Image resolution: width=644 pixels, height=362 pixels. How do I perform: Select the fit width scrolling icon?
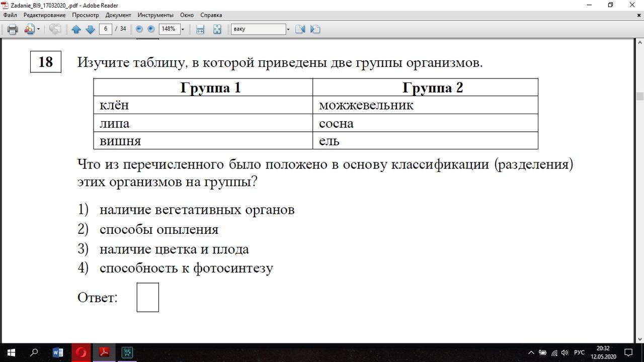tap(200, 29)
